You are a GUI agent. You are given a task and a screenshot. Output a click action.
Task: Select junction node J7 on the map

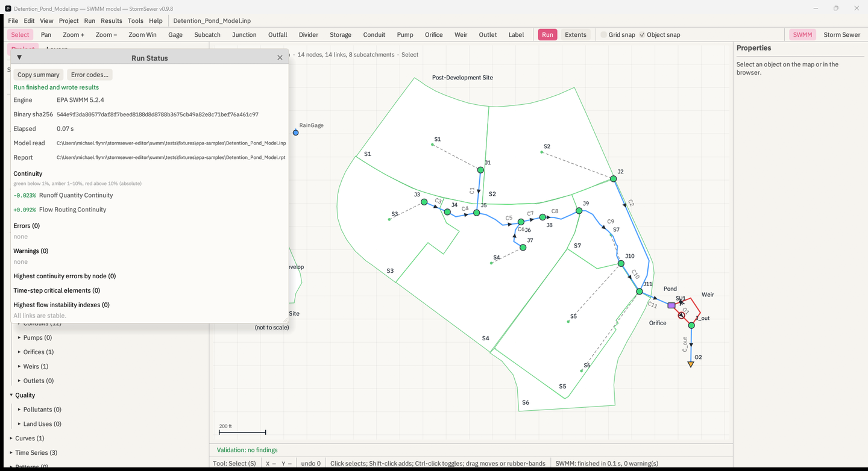(x=523, y=247)
